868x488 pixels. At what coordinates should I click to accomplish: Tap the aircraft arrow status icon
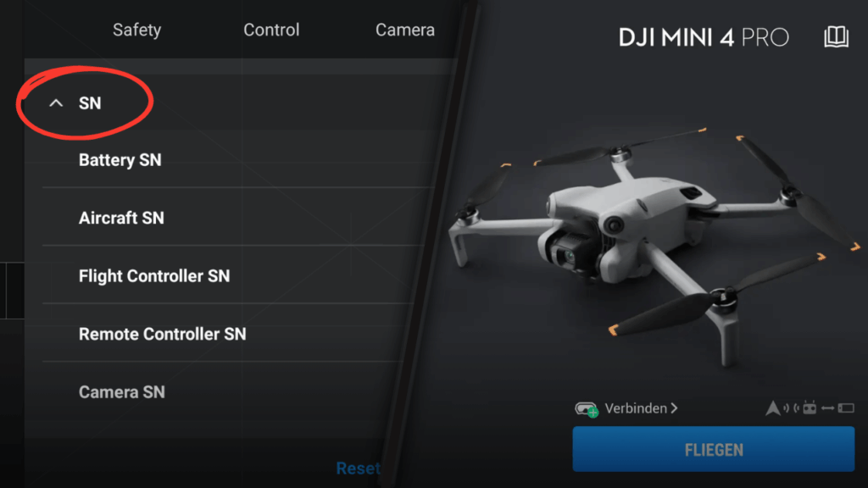click(773, 408)
